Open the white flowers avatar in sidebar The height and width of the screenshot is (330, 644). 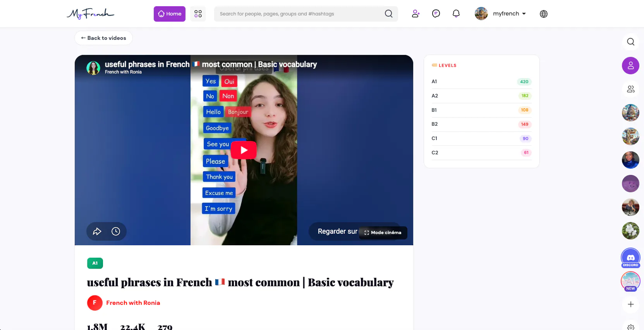click(x=630, y=231)
